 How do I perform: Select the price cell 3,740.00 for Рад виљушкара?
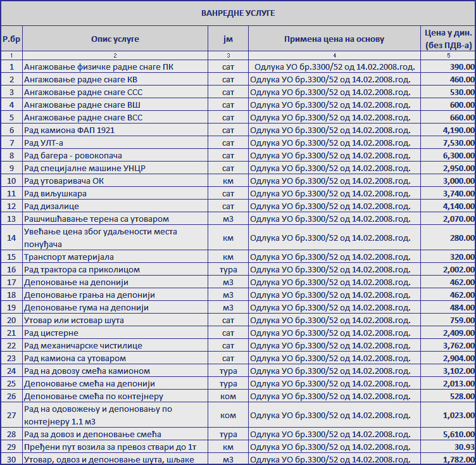(448, 193)
